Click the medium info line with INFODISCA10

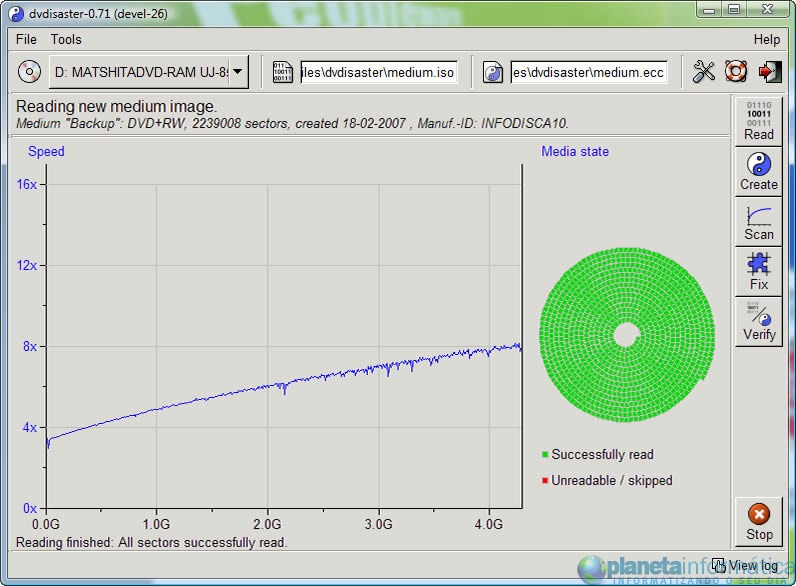click(x=292, y=123)
